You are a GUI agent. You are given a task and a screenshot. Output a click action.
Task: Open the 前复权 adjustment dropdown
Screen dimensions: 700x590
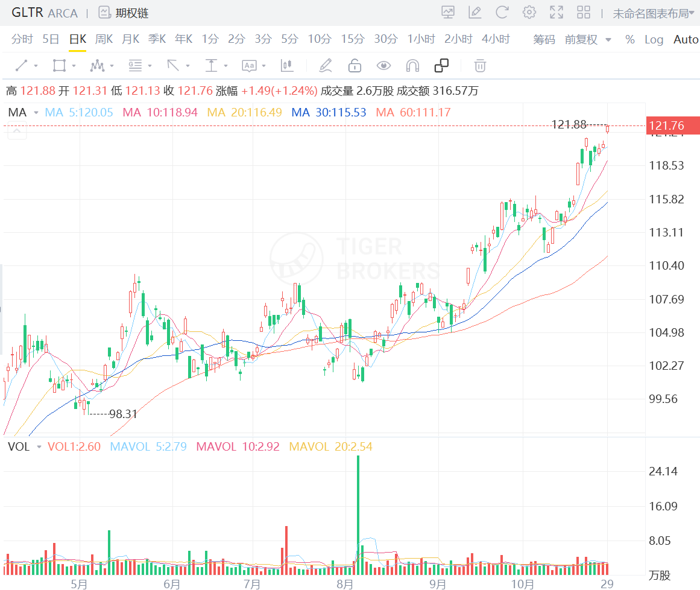[x=587, y=39]
